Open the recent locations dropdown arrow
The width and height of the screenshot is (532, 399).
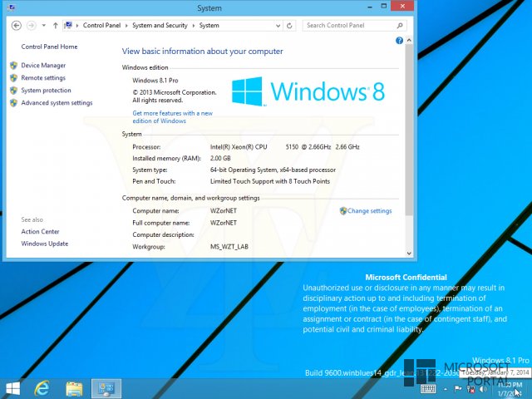click(44, 26)
